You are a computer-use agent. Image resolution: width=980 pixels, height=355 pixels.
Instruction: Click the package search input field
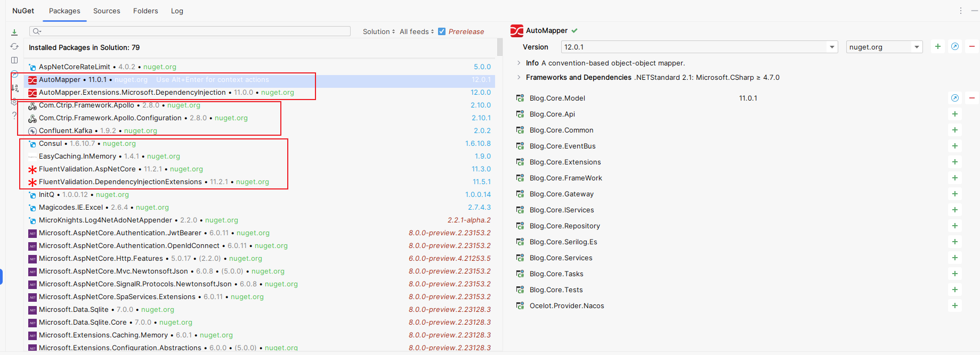coord(192,31)
